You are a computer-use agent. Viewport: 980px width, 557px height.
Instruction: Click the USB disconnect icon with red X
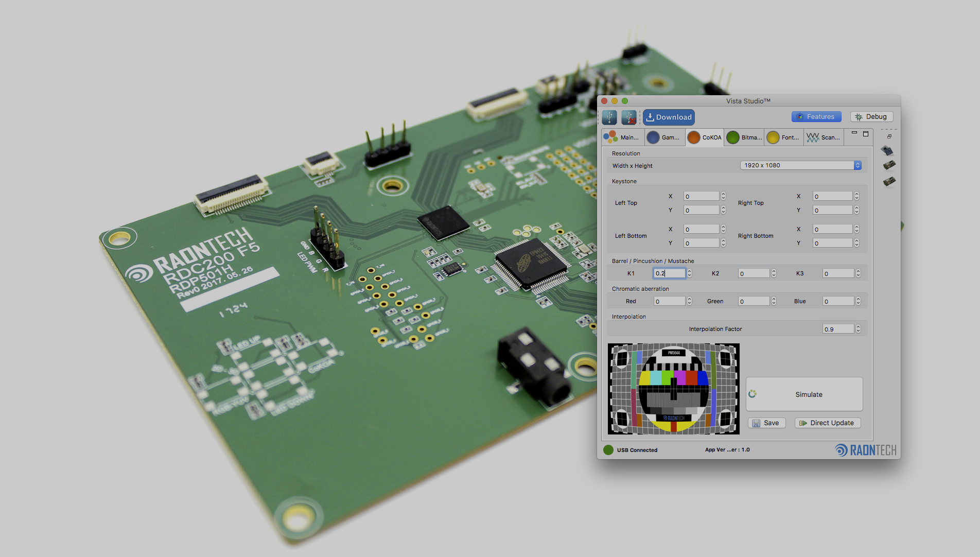pyautogui.click(x=628, y=117)
